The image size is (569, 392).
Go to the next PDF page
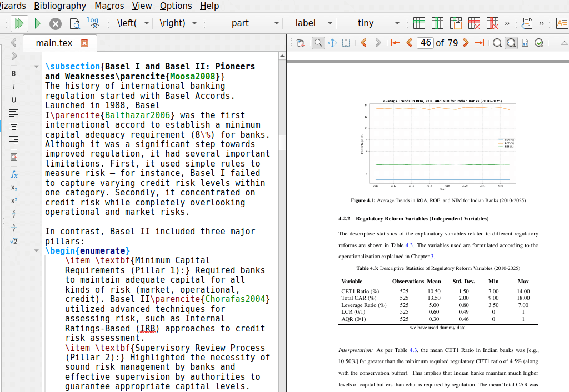tap(466, 43)
